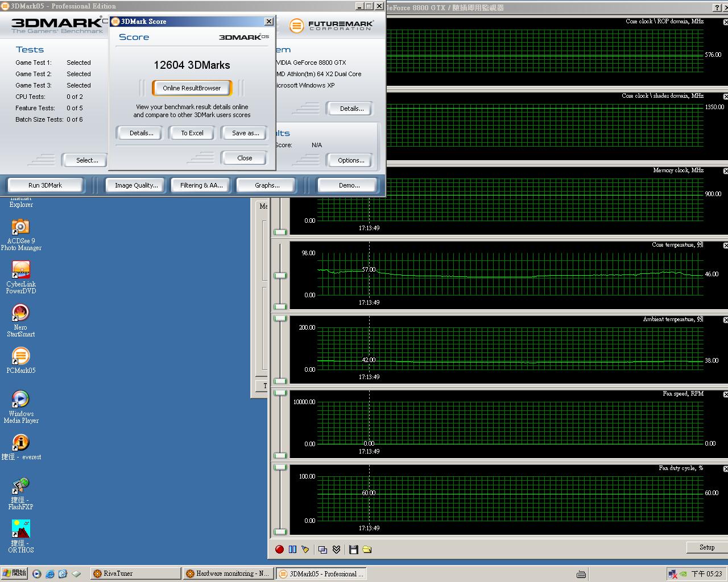Image resolution: width=728 pixels, height=582 pixels.
Task: Click 'CPU Tests:' label
Action: 30,97
